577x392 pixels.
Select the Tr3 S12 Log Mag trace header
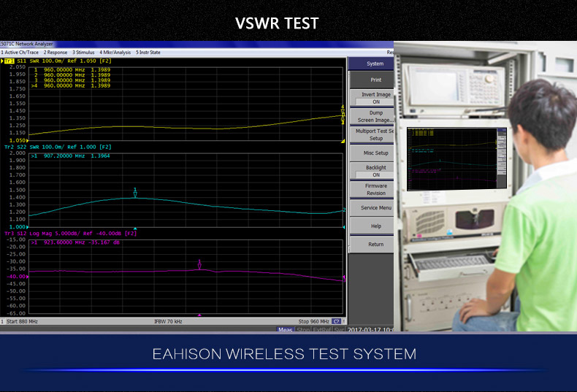tap(69, 233)
